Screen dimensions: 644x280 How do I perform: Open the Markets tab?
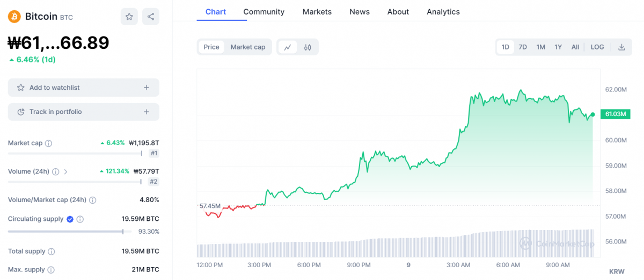[317, 12]
